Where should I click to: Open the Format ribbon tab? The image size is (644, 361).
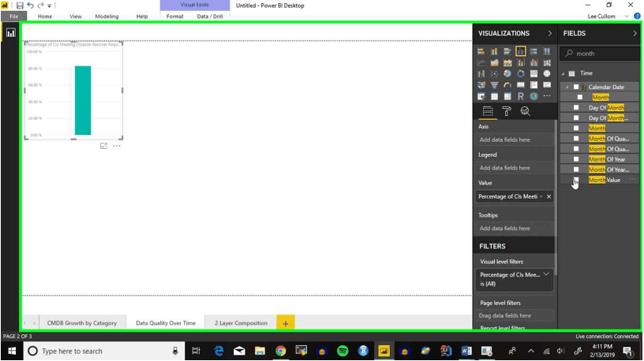pyautogui.click(x=175, y=17)
